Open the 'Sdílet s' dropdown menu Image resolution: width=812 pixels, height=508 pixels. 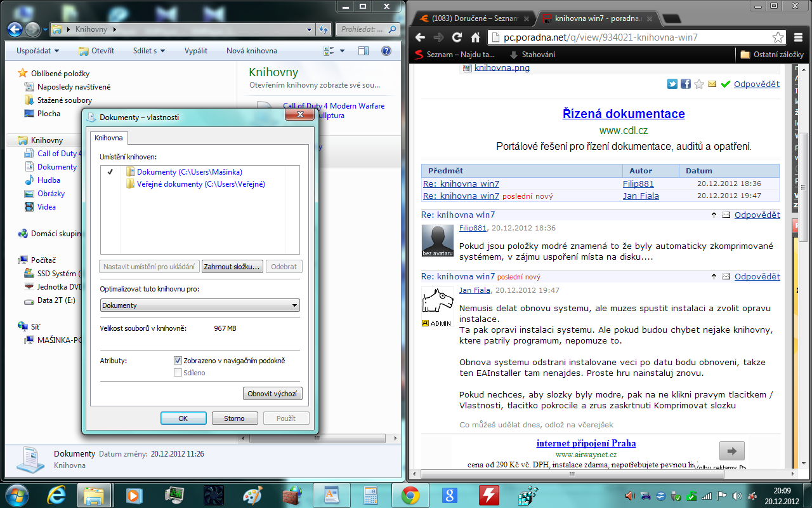tap(149, 51)
